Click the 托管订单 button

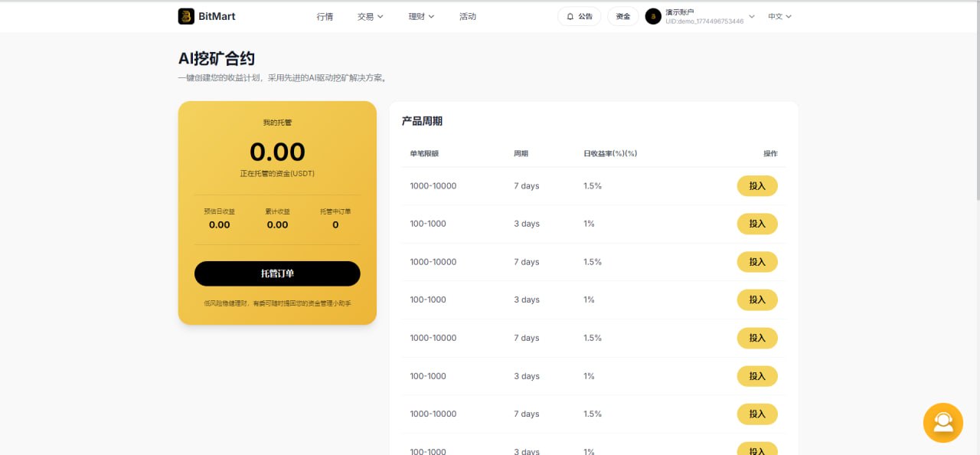[277, 273]
